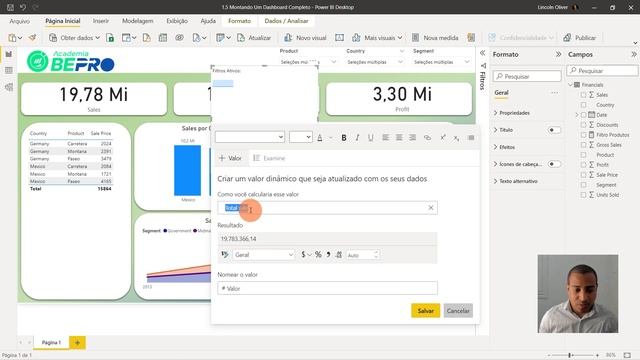Click the bulleted list icon
This screenshot has height=360, width=640.
[471, 138]
